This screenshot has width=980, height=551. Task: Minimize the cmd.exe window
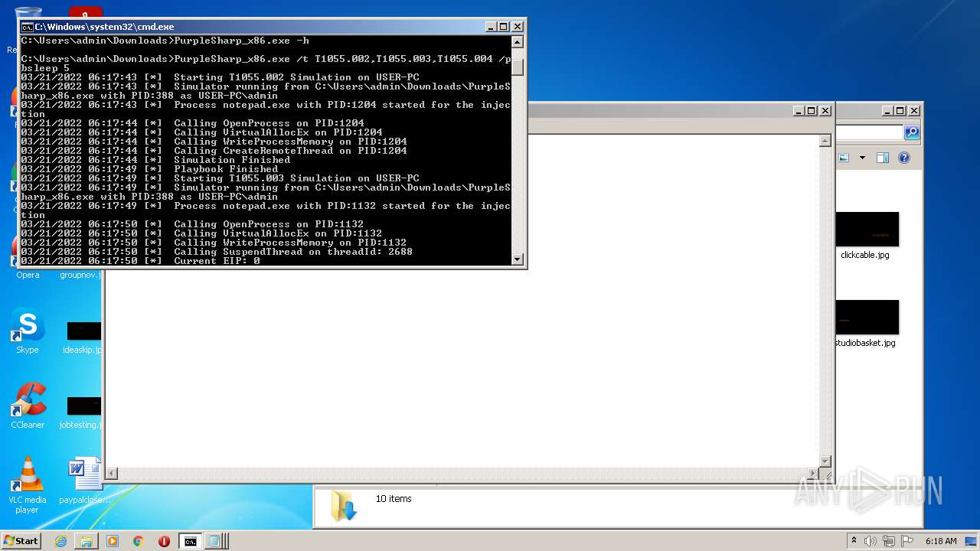[x=491, y=27]
